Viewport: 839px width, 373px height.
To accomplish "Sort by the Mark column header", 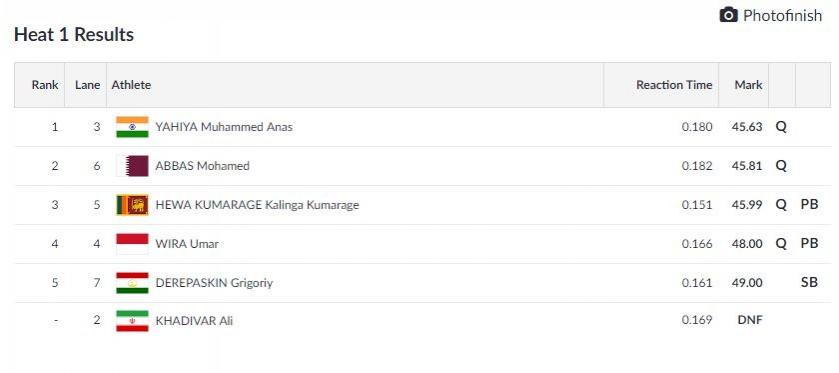I will pos(749,85).
